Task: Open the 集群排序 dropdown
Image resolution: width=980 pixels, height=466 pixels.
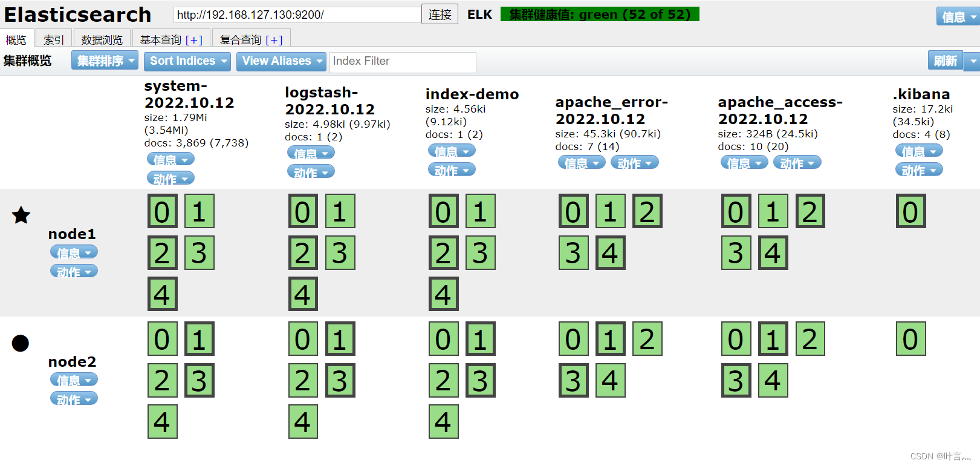Action: click(x=105, y=61)
